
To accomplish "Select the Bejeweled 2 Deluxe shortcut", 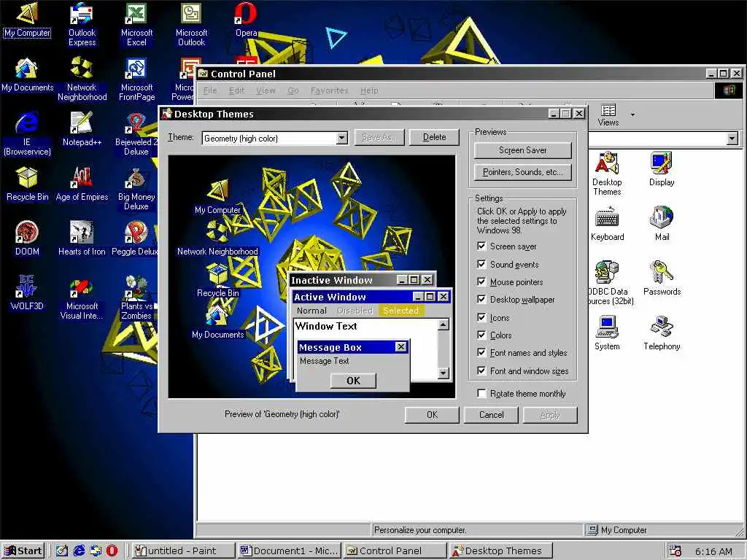I will [x=136, y=133].
